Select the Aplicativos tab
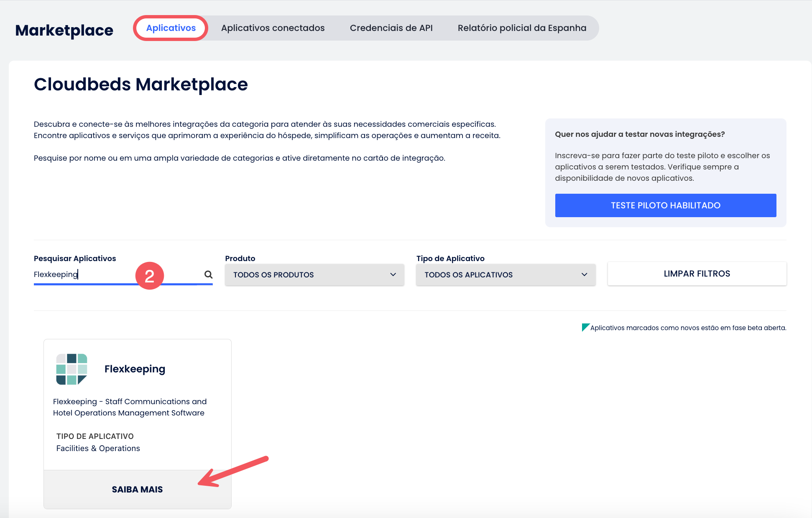Screen dimensions: 812x518 171,28
